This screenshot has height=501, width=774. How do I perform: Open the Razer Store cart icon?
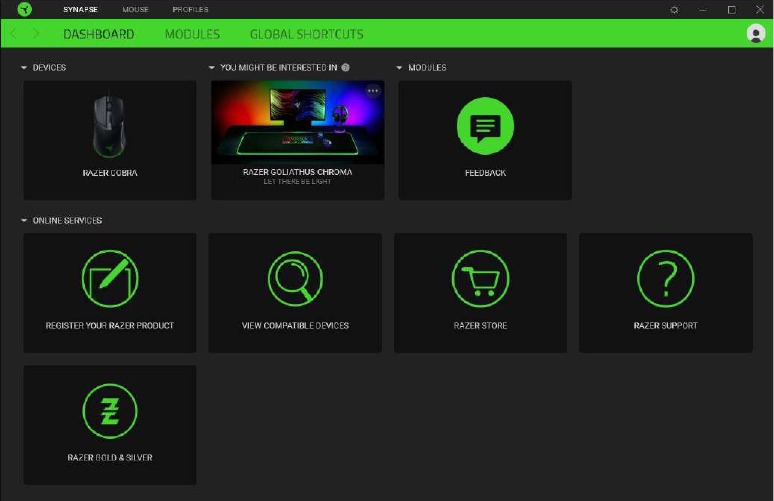[480, 278]
